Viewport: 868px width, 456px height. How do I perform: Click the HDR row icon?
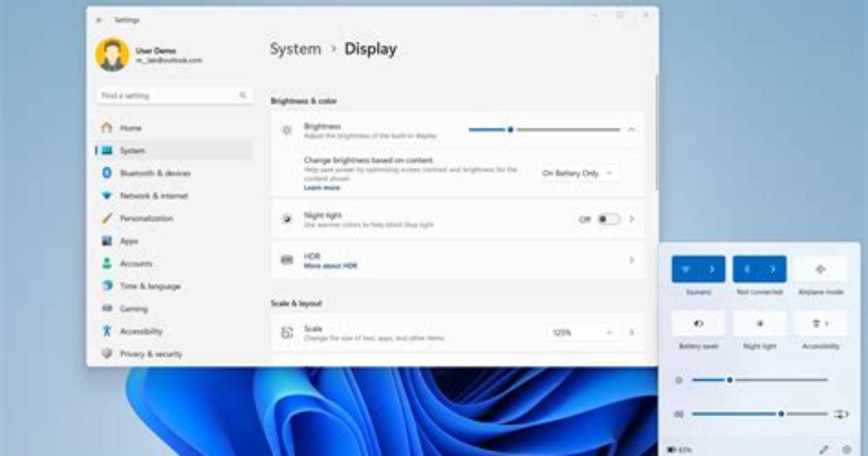(287, 260)
